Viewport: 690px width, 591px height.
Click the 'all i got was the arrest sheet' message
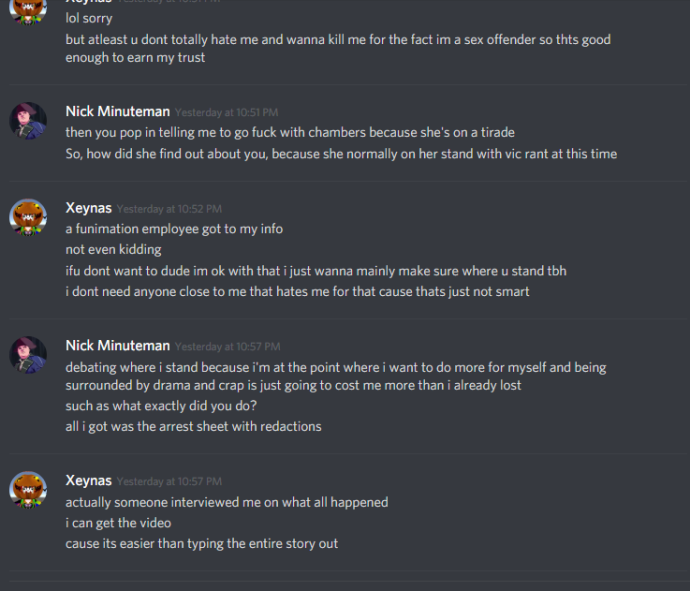point(193,426)
